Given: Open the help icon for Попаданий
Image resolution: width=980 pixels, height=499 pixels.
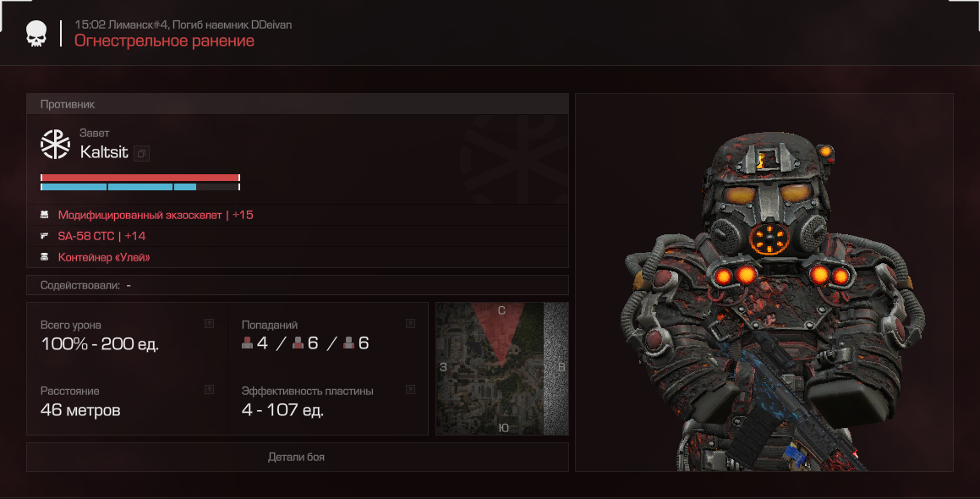Looking at the screenshot, I should pyautogui.click(x=411, y=323).
